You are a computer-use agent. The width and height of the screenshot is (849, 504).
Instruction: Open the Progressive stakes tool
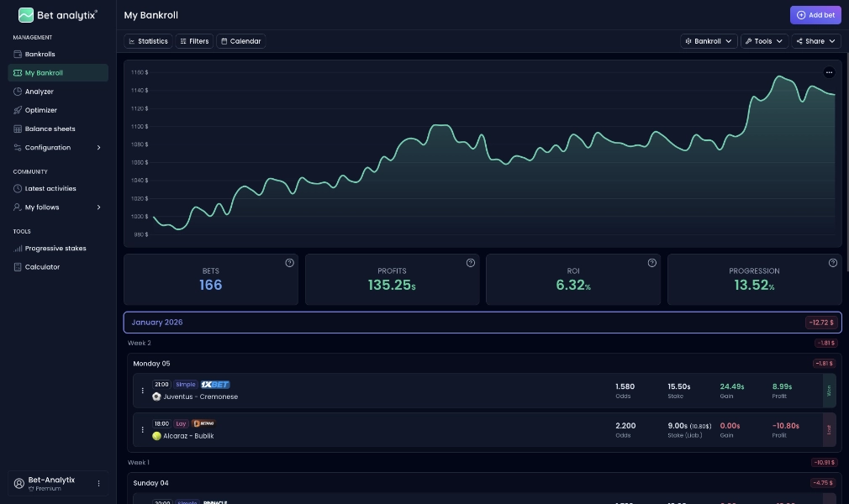click(x=55, y=248)
